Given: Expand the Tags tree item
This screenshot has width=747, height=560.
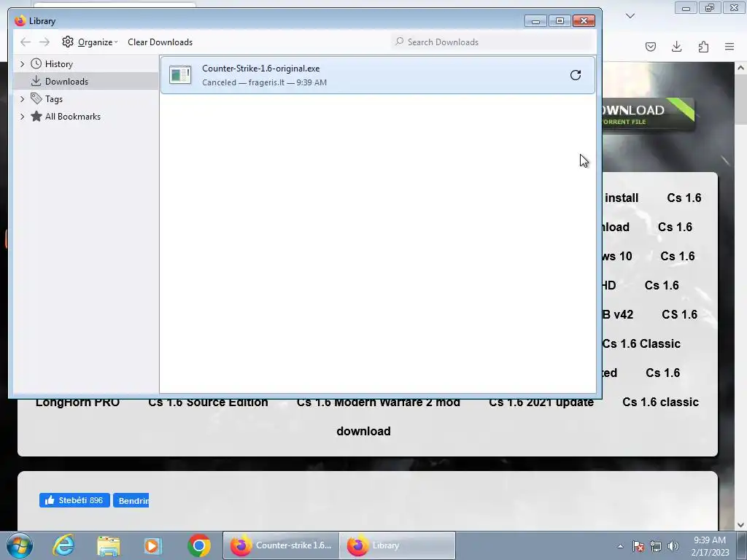Looking at the screenshot, I should coord(22,99).
